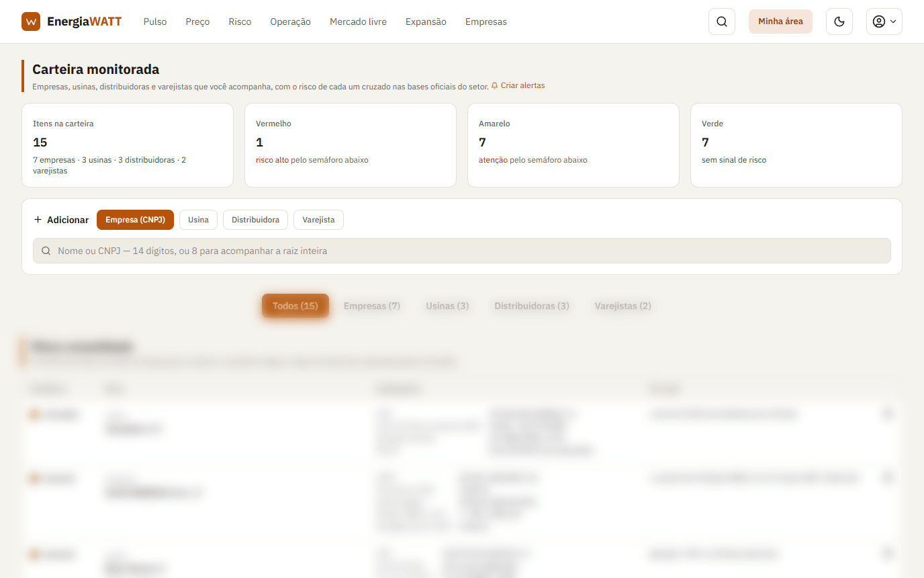Screen dimensions: 924x578
Task: Click the Criar alertas link
Action: (522, 85)
